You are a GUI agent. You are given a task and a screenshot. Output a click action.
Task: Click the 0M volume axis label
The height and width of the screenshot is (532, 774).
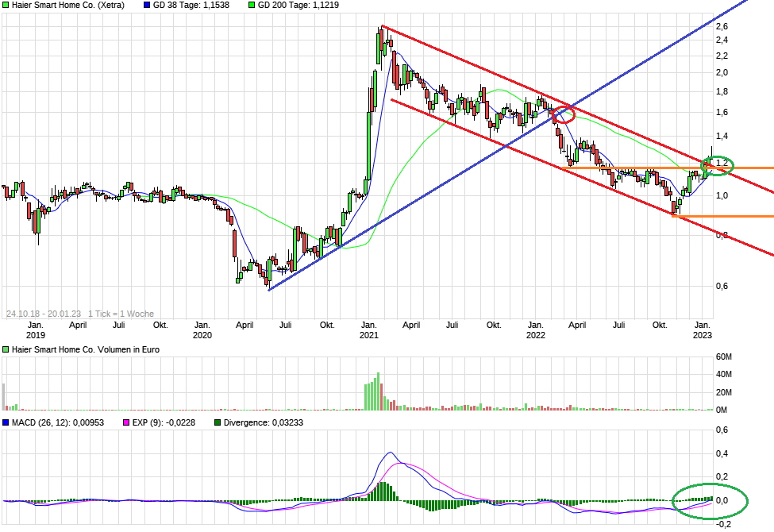point(722,410)
